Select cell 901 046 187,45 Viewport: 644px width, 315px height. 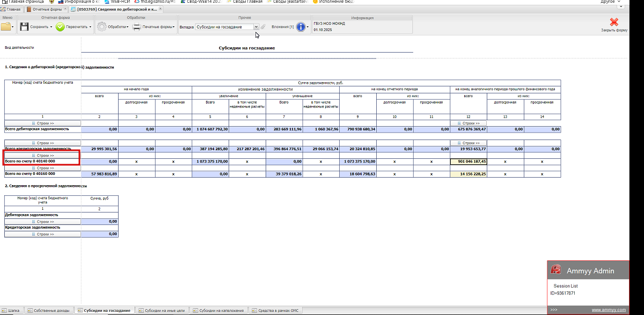469,161
